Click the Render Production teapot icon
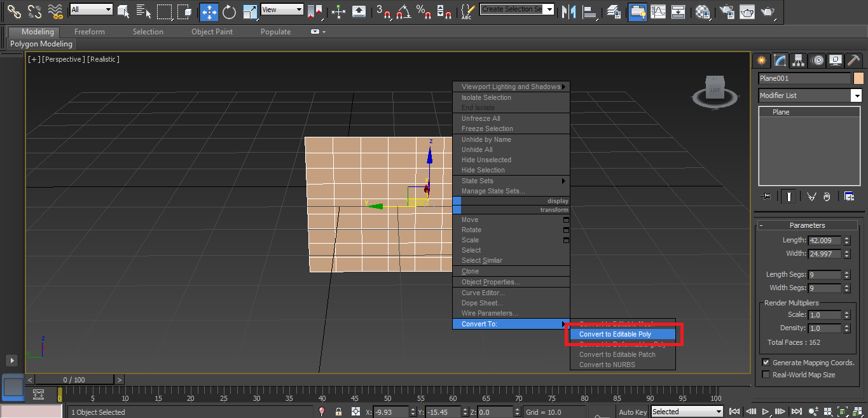The width and height of the screenshot is (868, 418). tap(768, 11)
